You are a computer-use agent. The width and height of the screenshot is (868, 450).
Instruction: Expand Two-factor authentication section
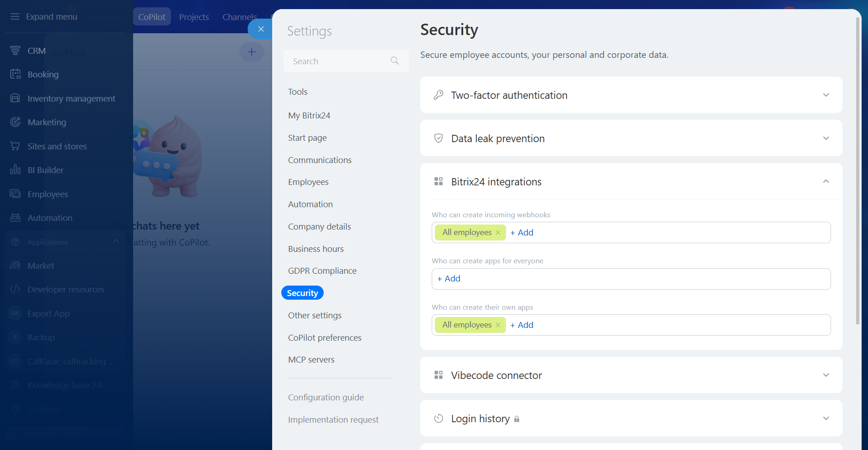tap(826, 95)
